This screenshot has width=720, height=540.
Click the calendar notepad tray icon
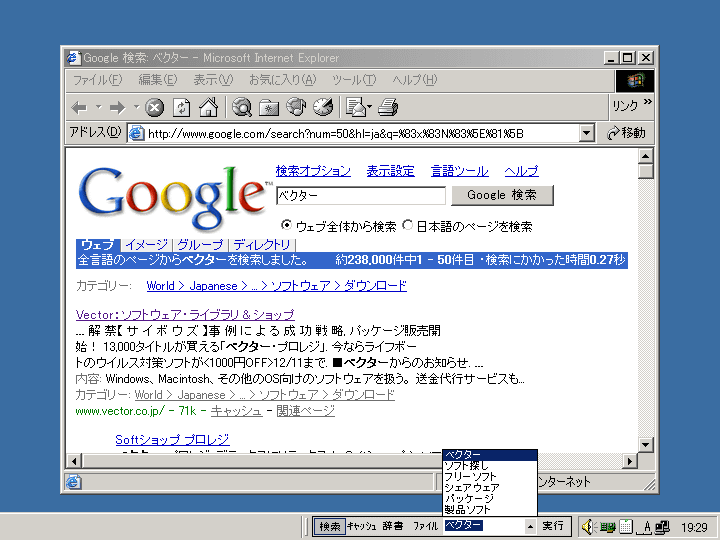coord(626,527)
